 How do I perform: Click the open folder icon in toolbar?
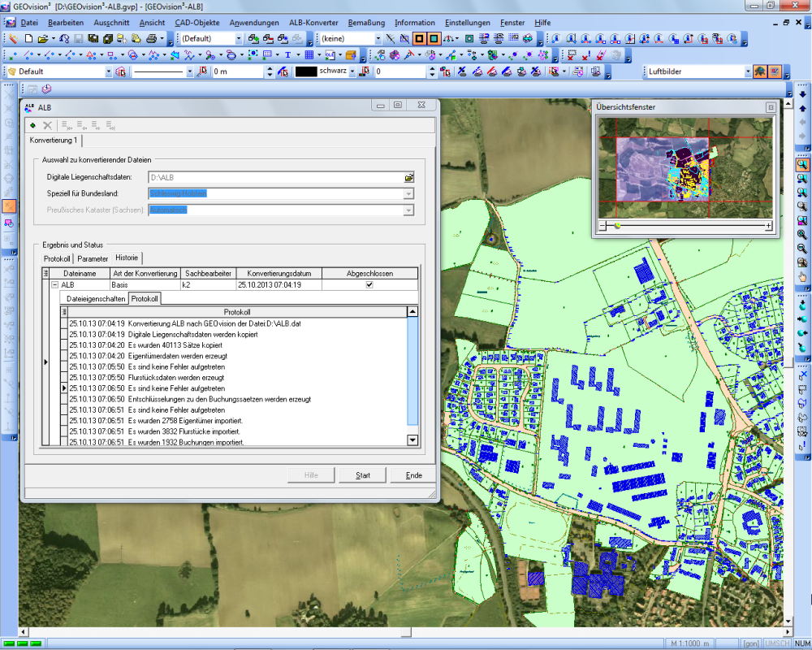43,38
